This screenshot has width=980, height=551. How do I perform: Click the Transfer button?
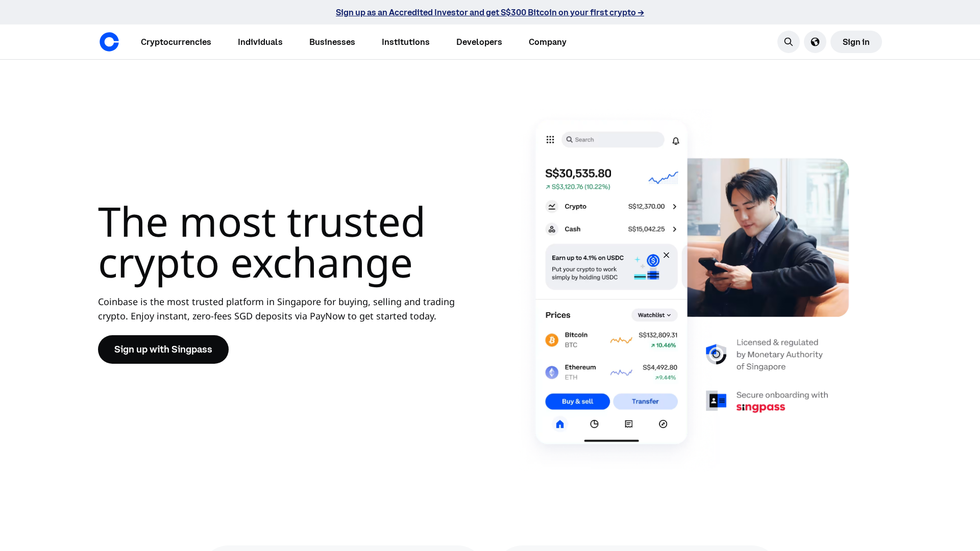coord(645,402)
